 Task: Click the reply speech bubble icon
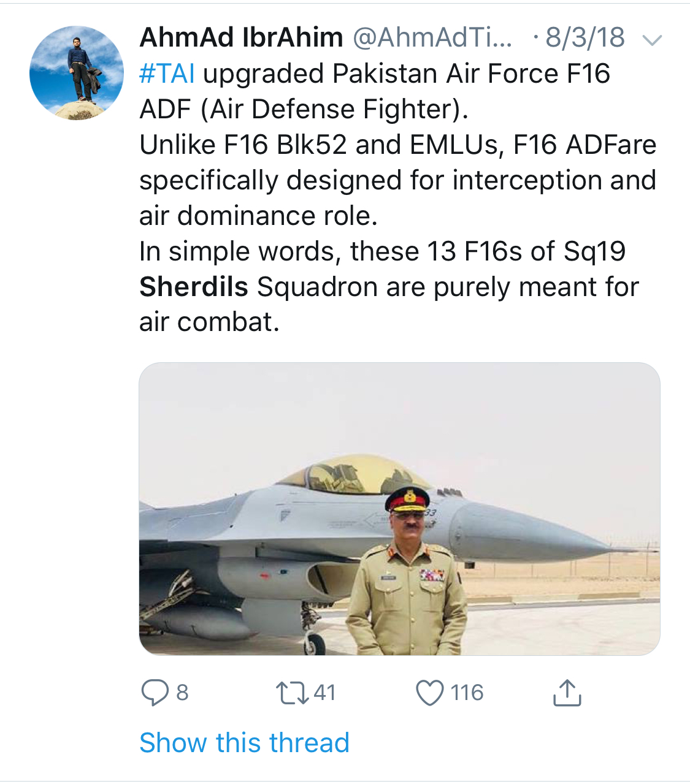(155, 693)
